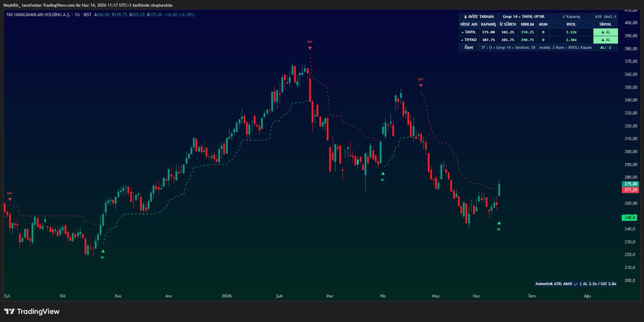Click the SİNYAL column header
The image size is (644, 322).
click(x=605, y=24)
